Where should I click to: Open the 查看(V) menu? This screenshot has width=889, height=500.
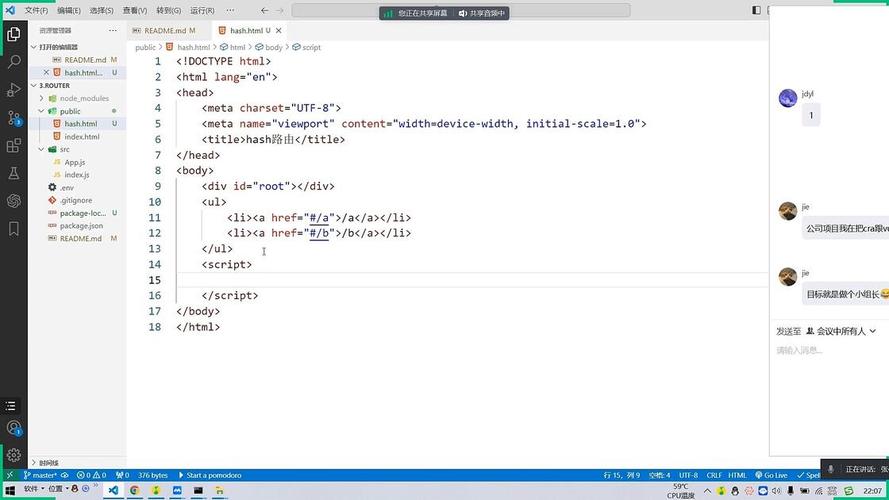click(x=135, y=11)
